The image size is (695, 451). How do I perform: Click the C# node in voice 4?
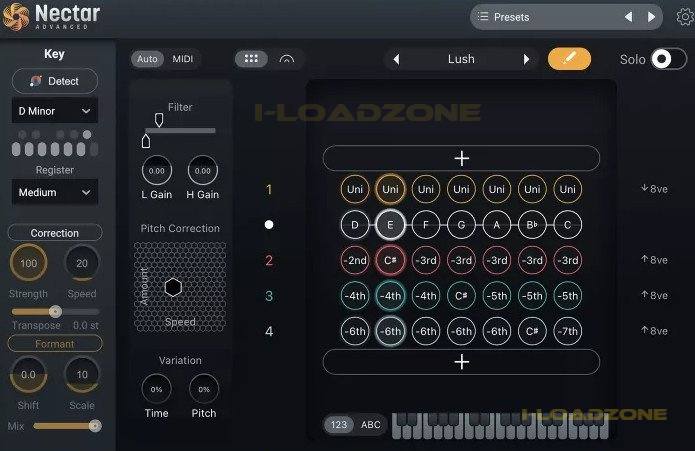coord(532,331)
